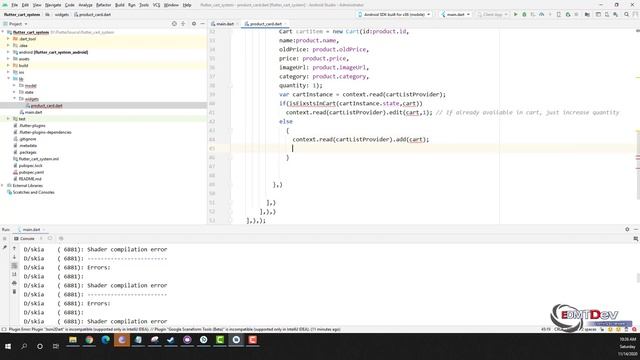Screen dimensions: 640x360
Task: Click flutter_cart_system breadcrumb
Action: 22,14
